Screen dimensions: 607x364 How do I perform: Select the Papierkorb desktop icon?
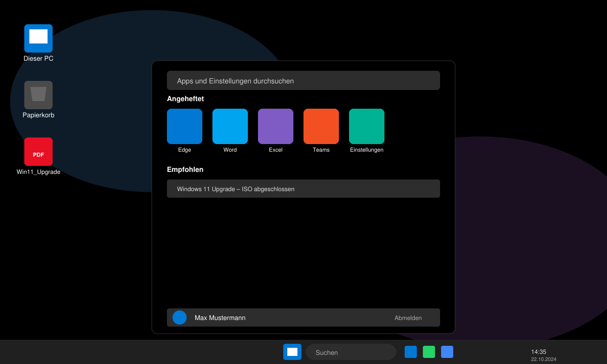point(38,95)
